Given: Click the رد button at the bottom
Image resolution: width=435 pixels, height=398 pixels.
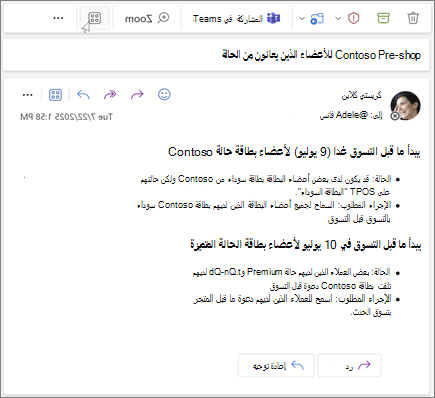Looking at the screenshot, I should (349, 365).
